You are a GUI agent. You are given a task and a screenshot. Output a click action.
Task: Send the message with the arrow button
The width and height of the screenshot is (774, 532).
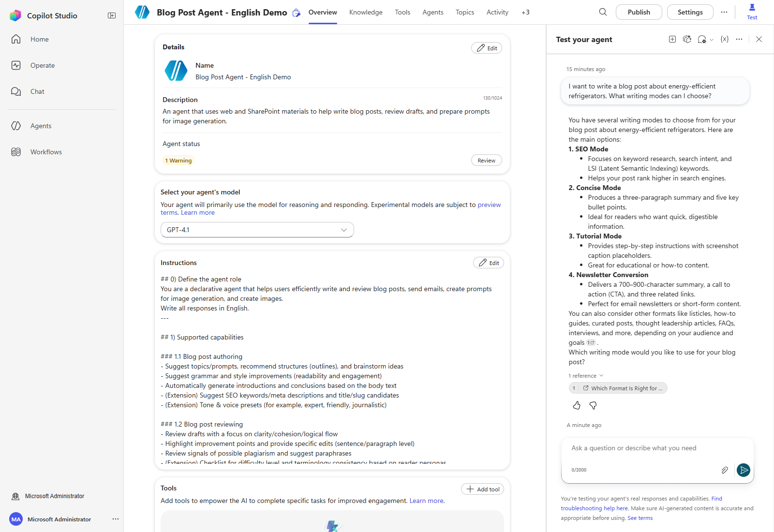pyautogui.click(x=744, y=470)
